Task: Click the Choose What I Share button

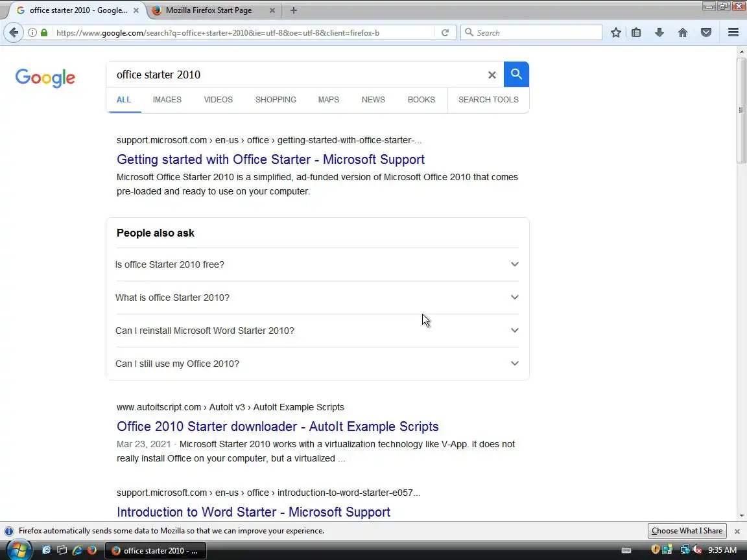Action: (687, 530)
